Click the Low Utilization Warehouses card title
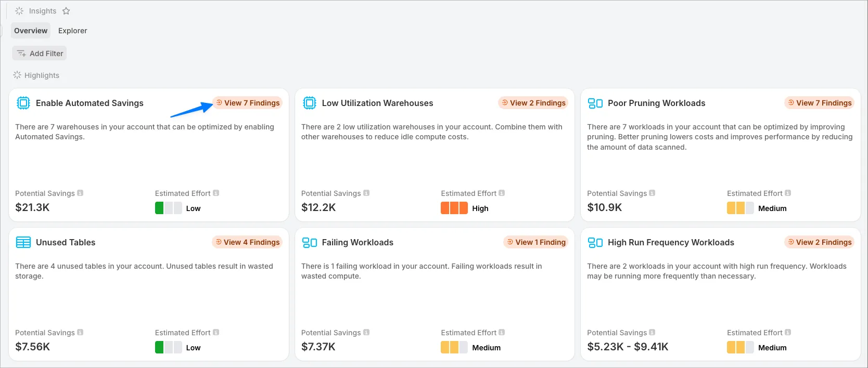868x368 pixels. coord(377,103)
